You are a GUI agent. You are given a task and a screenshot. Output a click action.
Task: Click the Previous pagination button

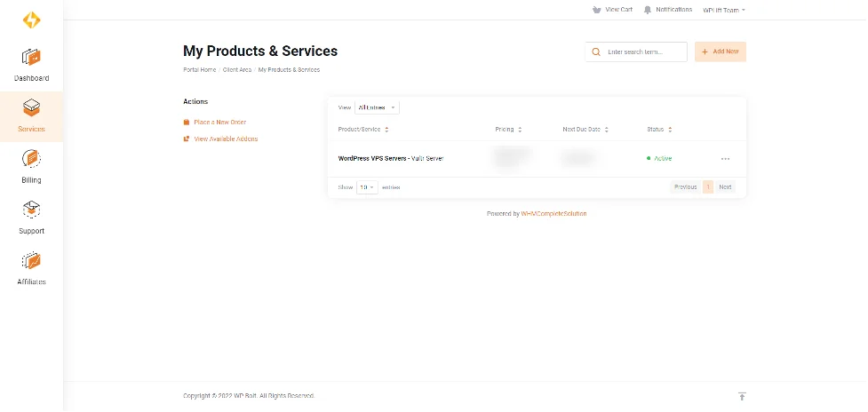click(685, 187)
